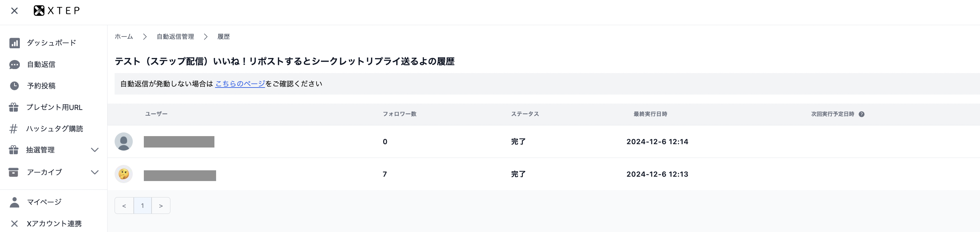Image resolution: width=980 pixels, height=232 pixels.
Task: Click the X icon beside Xアカウント連携
Action: tap(14, 224)
